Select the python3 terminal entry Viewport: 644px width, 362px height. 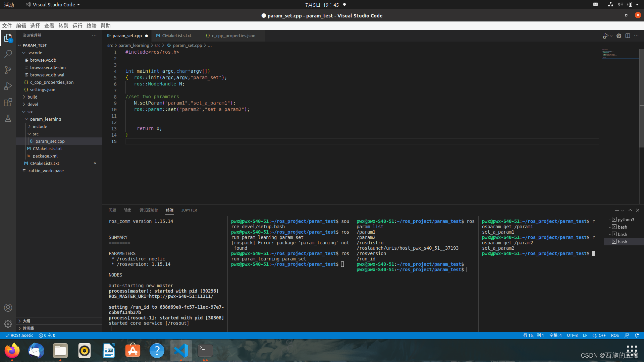(x=624, y=220)
